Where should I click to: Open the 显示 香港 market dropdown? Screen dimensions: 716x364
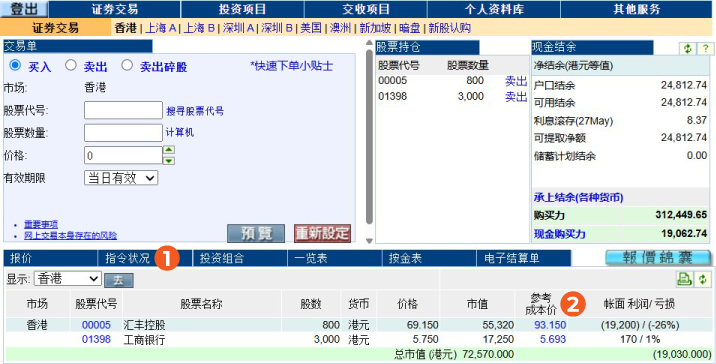coord(68,279)
